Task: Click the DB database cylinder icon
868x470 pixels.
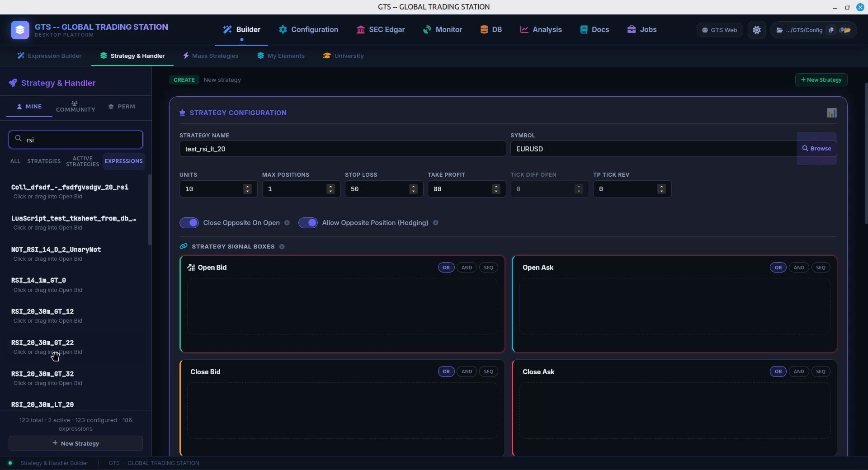Action: pyautogui.click(x=484, y=29)
